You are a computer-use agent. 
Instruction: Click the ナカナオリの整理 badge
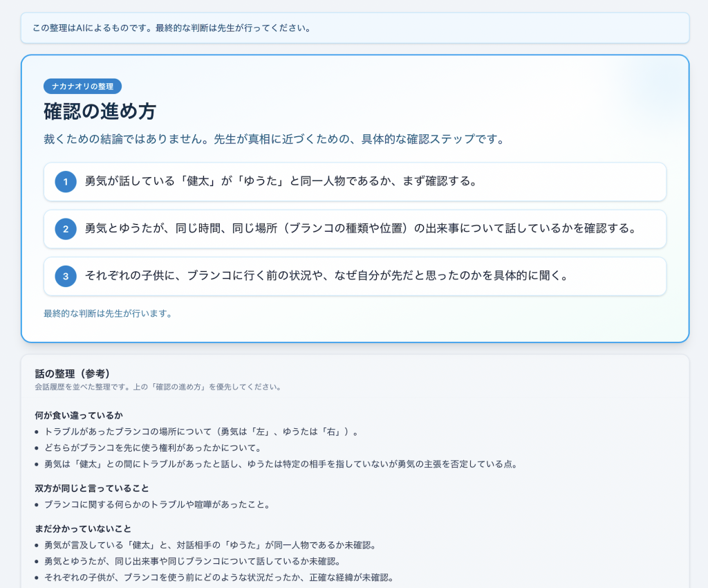pyautogui.click(x=83, y=86)
